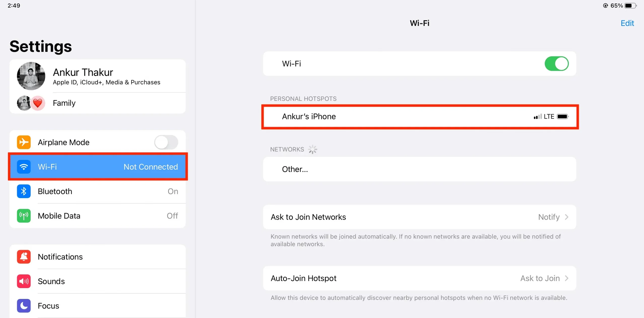Tap the Airplane Mode icon

[23, 142]
